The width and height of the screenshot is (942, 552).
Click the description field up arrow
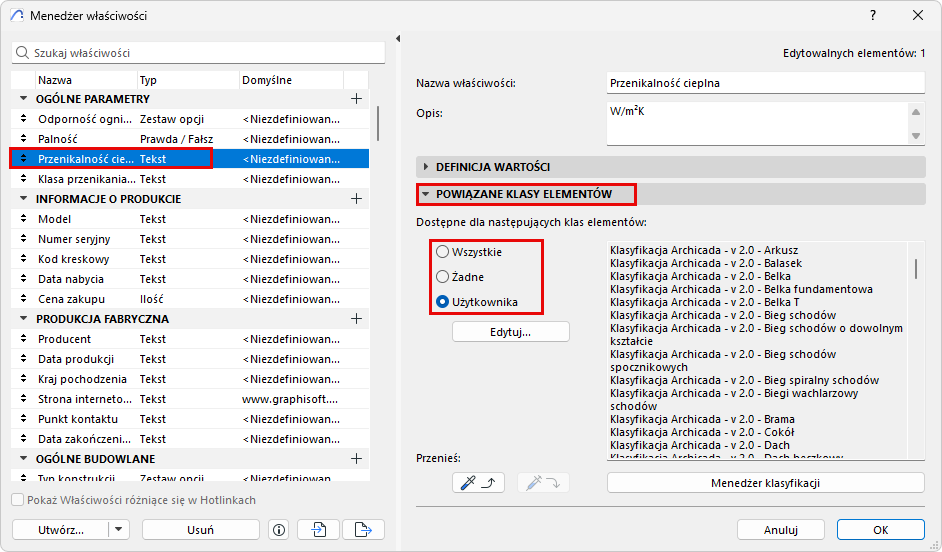(916, 112)
